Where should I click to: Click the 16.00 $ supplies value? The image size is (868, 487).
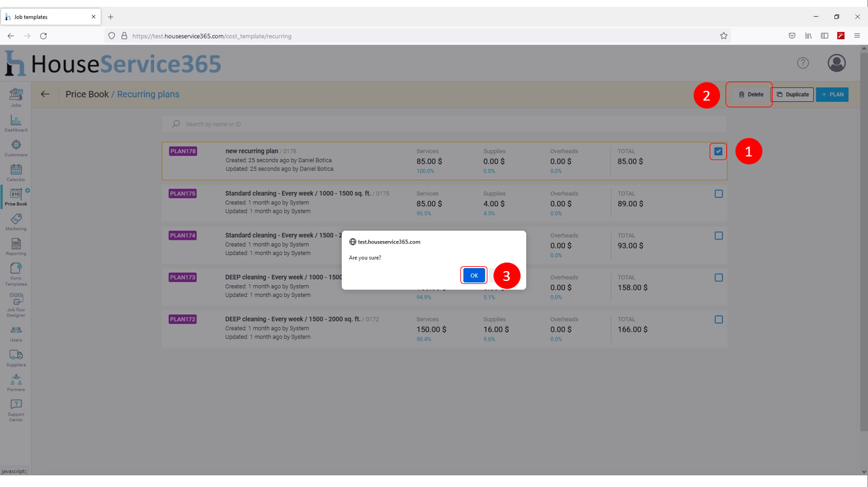point(496,329)
